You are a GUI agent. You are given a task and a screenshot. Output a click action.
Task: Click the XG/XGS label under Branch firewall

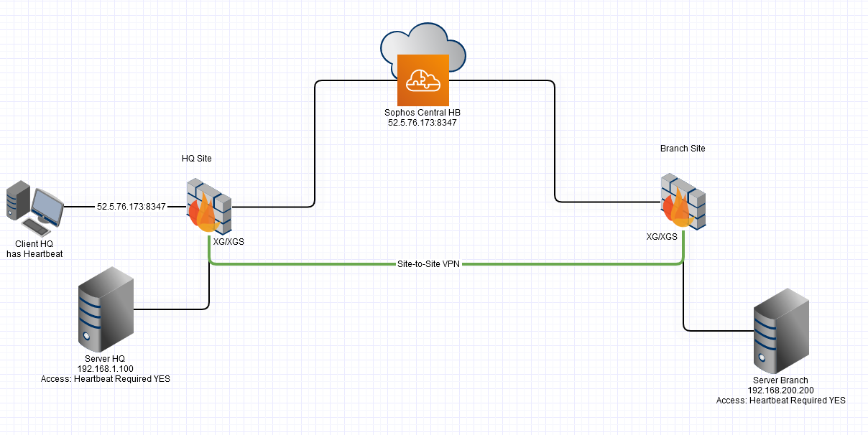click(662, 236)
